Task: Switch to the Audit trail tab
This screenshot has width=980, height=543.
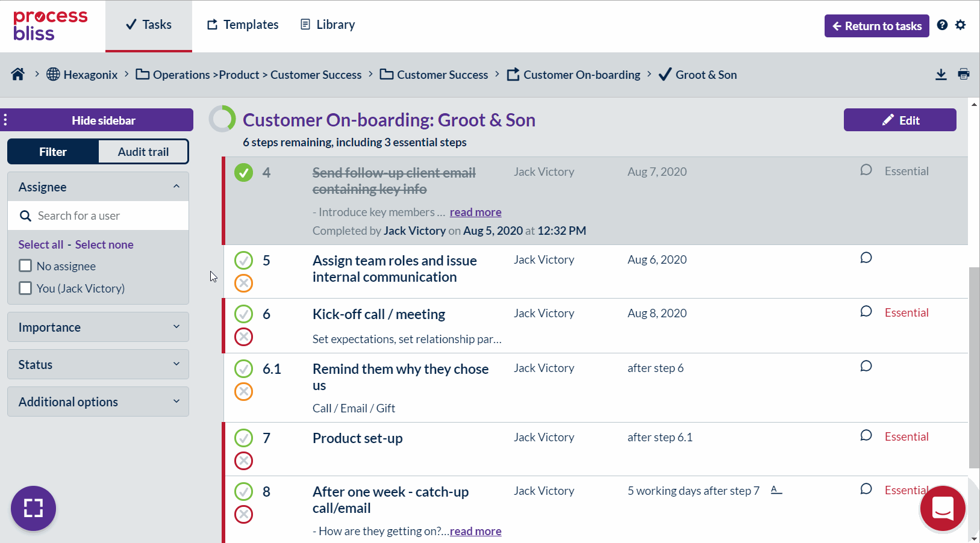Action: click(143, 152)
